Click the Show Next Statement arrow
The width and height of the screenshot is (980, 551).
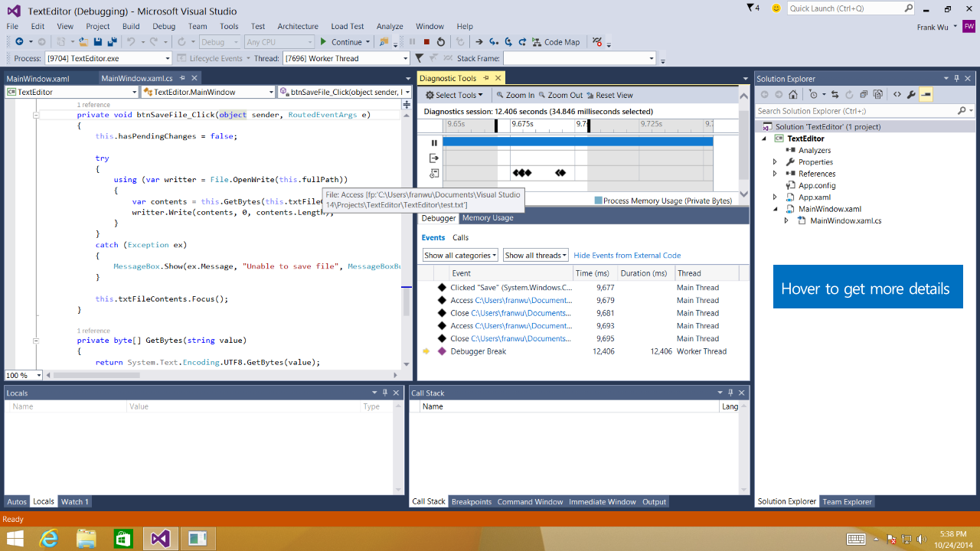pos(479,42)
